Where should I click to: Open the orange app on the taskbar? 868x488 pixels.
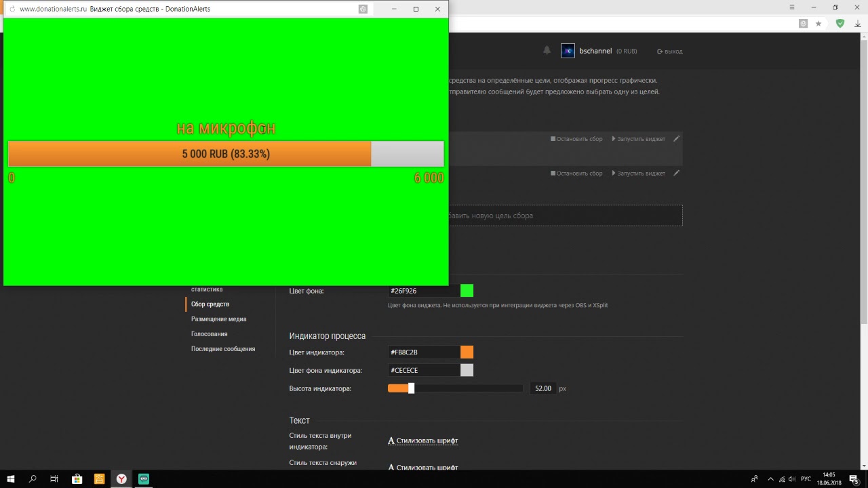(99, 479)
